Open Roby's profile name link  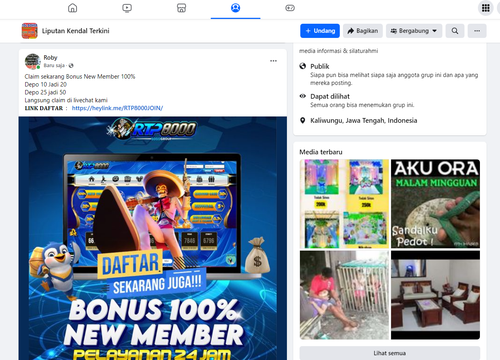[x=50, y=57]
